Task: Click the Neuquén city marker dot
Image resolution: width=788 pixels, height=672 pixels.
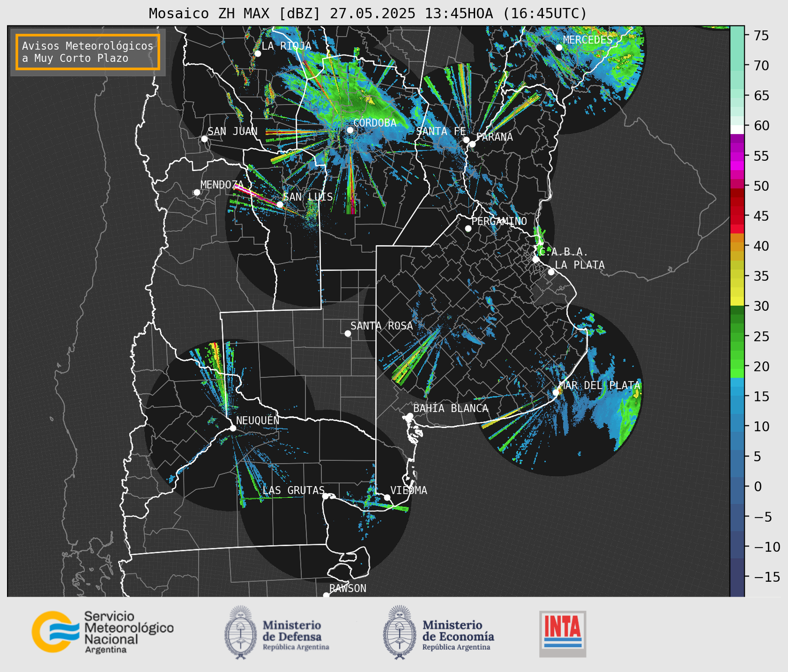Action: click(233, 428)
